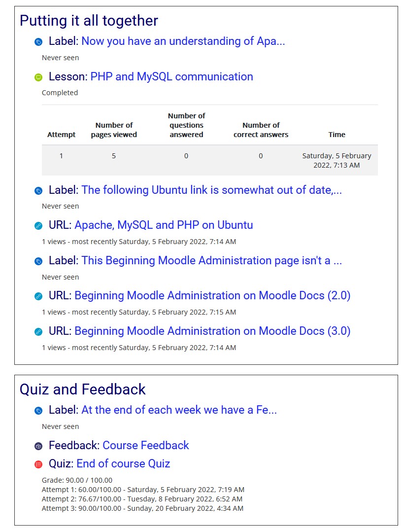406x532 pixels.
Task: Click the URL icon for Apache, MySQL and PHP on Ubuntu
Action: [38, 226]
